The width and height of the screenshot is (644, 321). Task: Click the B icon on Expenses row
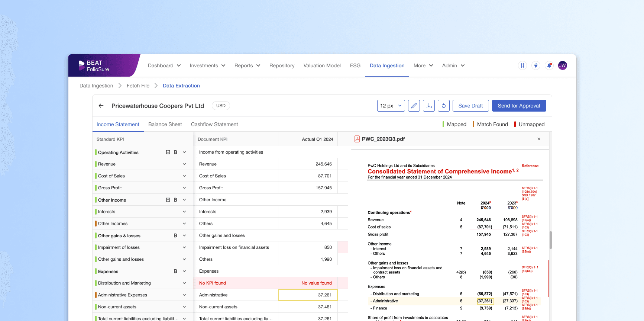click(175, 271)
